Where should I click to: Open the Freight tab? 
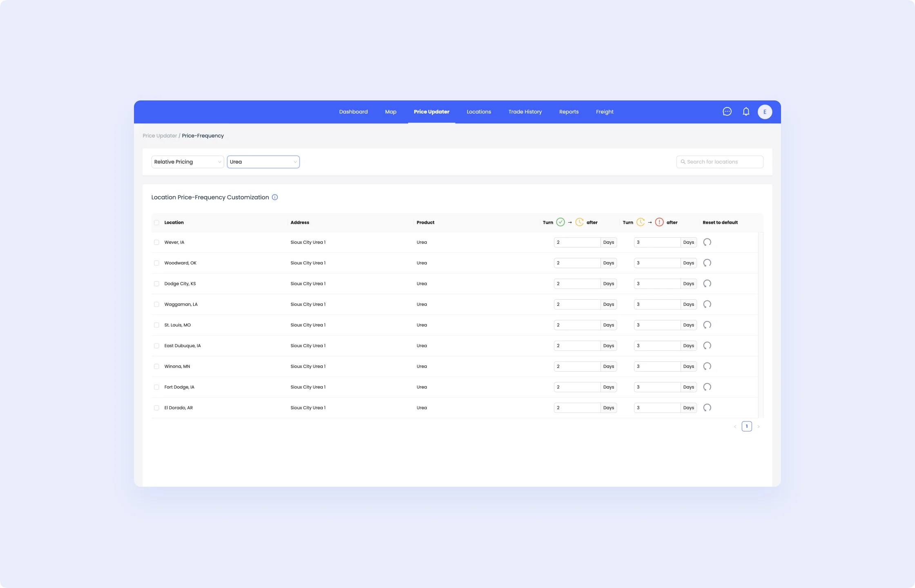pos(605,112)
